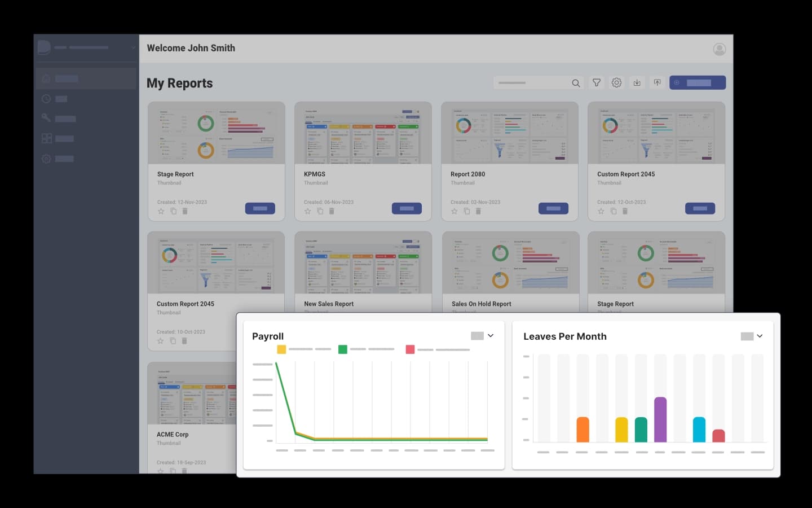Delete the KPMGS report using trash icon
This screenshot has width=812, height=508.
click(x=332, y=211)
